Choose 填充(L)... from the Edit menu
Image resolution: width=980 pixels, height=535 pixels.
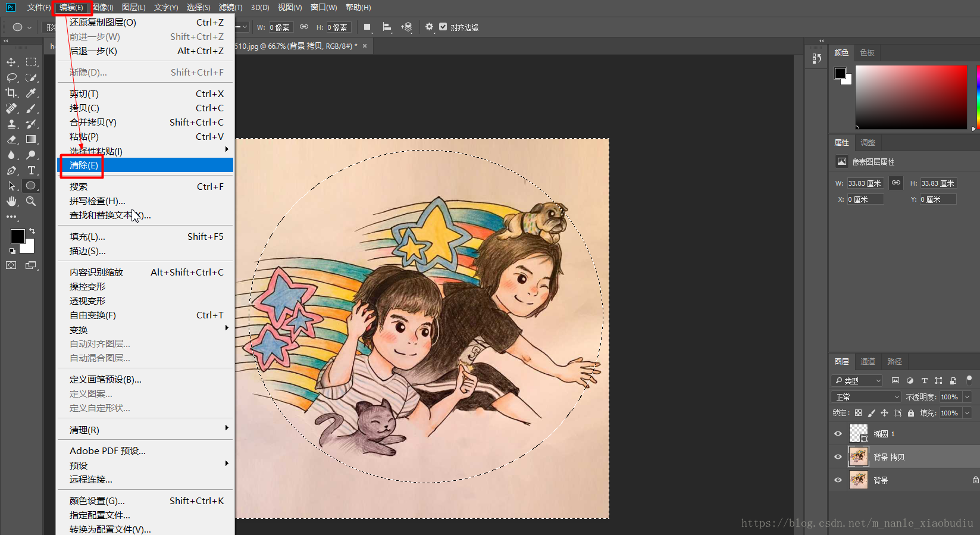tap(145, 236)
